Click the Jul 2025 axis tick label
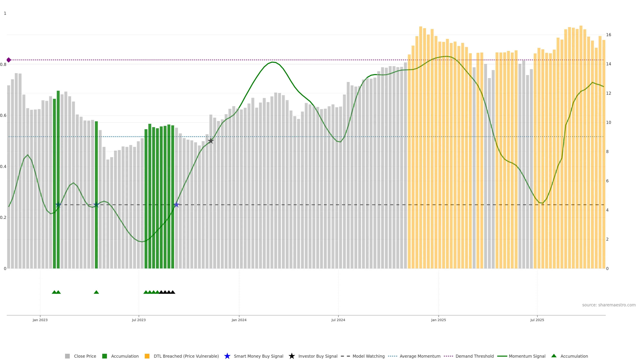This screenshot has height=362, width=644. pos(537,320)
